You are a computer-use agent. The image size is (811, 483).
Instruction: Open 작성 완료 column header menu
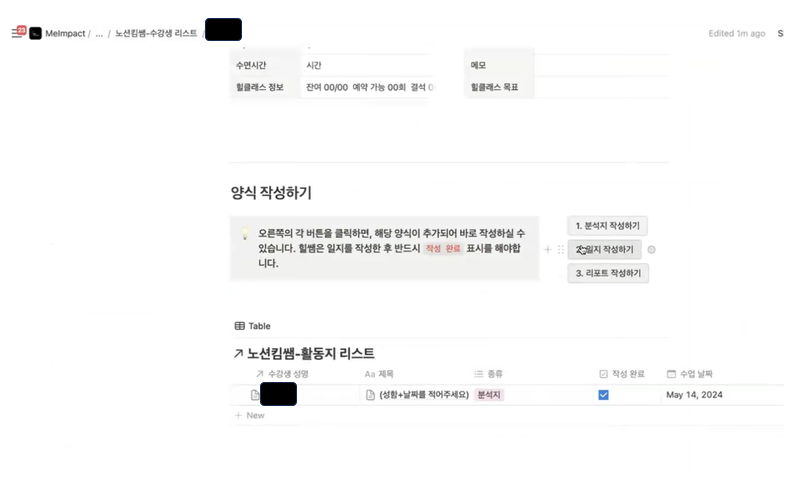(x=622, y=373)
